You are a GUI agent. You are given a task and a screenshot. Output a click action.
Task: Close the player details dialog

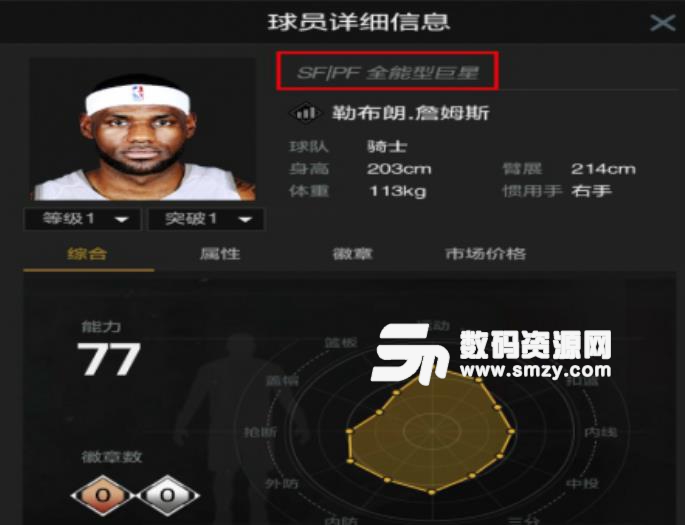pyautogui.click(x=662, y=22)
